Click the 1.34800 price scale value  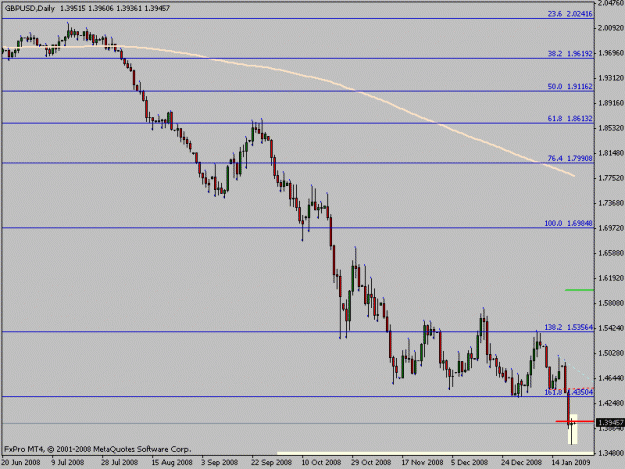[611, 453]
